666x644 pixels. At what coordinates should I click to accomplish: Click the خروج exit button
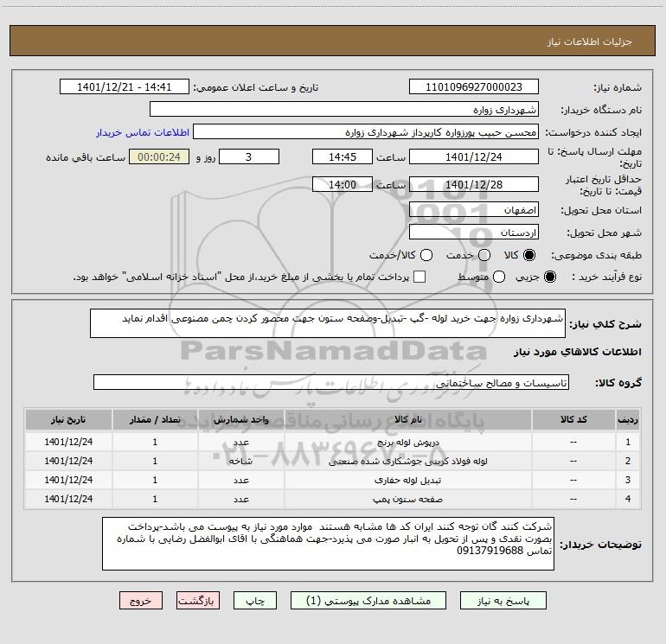tap(141, 601)
